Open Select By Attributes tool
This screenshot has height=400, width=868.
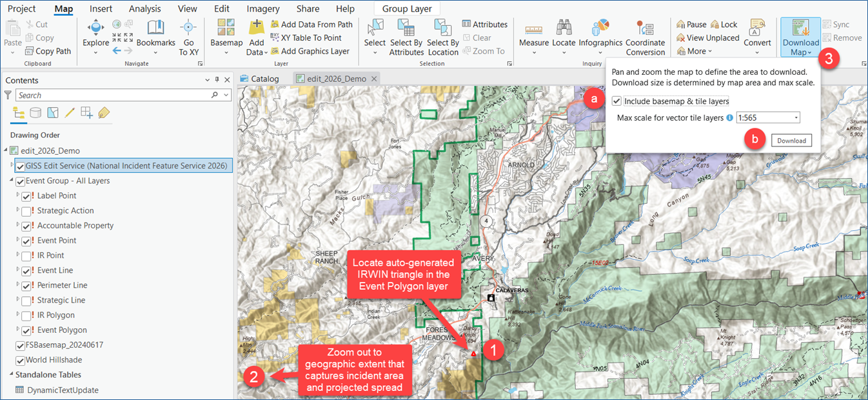pos(406,28)
